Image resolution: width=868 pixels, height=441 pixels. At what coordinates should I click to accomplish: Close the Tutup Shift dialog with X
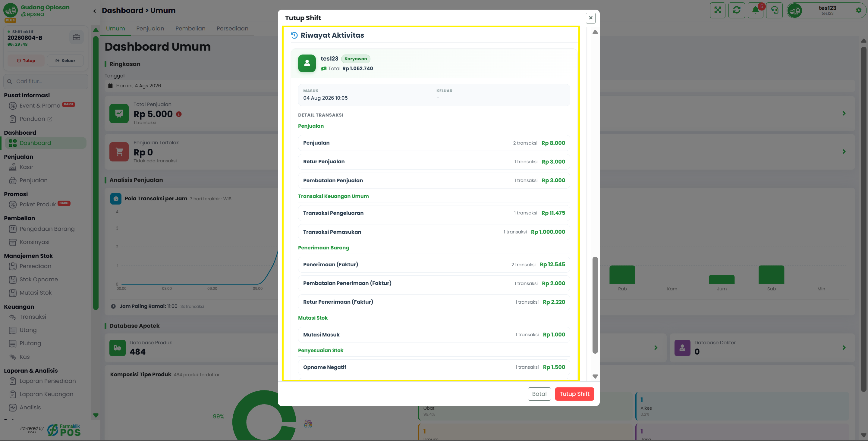pos(590,18)
